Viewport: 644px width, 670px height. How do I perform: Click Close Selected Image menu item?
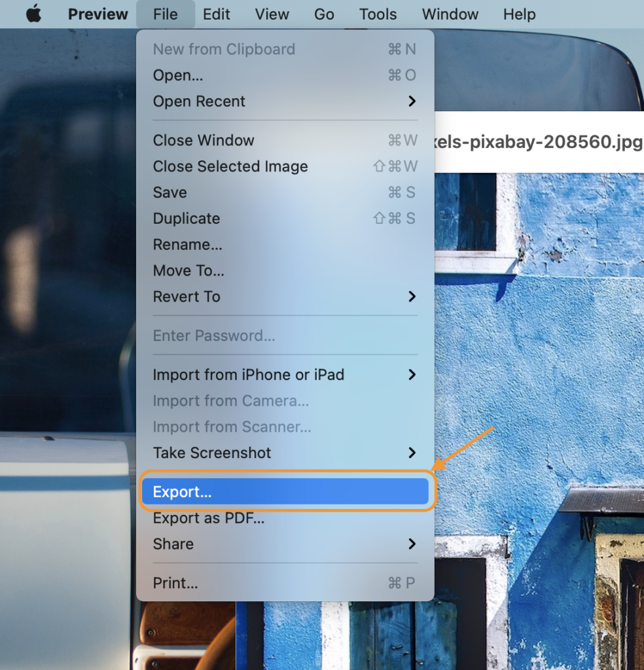230,166
